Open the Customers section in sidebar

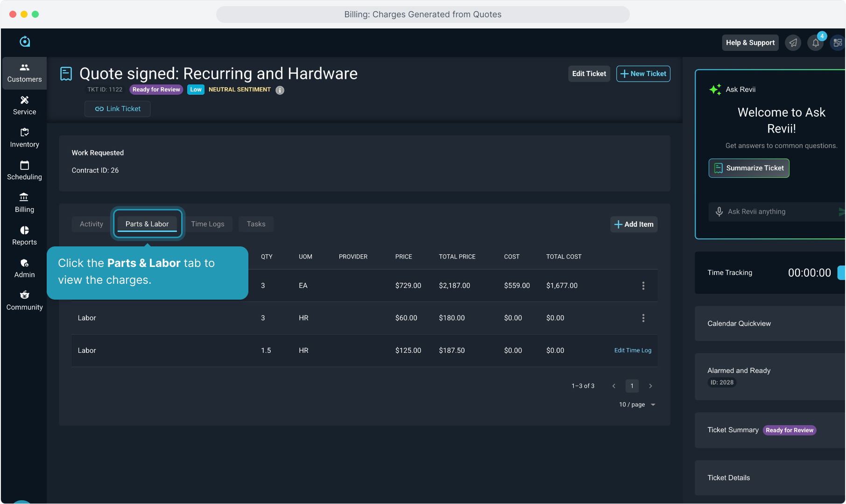24,73
